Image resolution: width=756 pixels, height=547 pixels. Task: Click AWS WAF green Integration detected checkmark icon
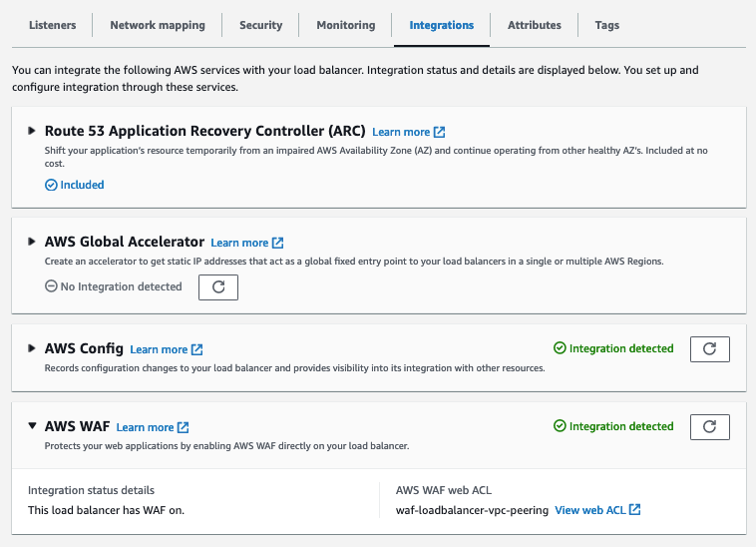(x=560, y=426)
